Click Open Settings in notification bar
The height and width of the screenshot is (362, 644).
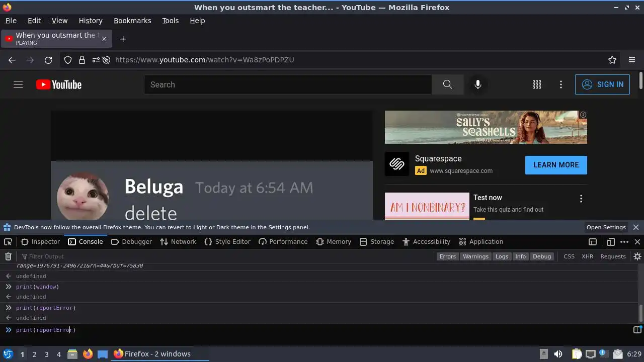[x=606, y=227]
